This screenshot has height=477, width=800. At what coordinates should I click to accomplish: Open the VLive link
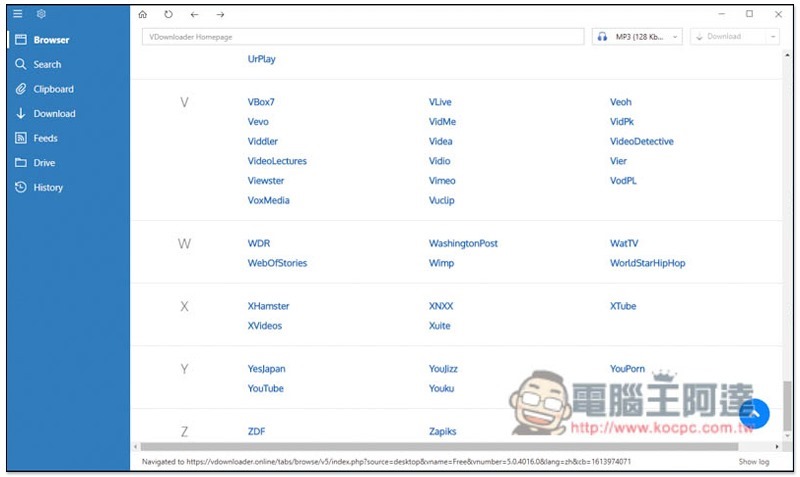440,102
